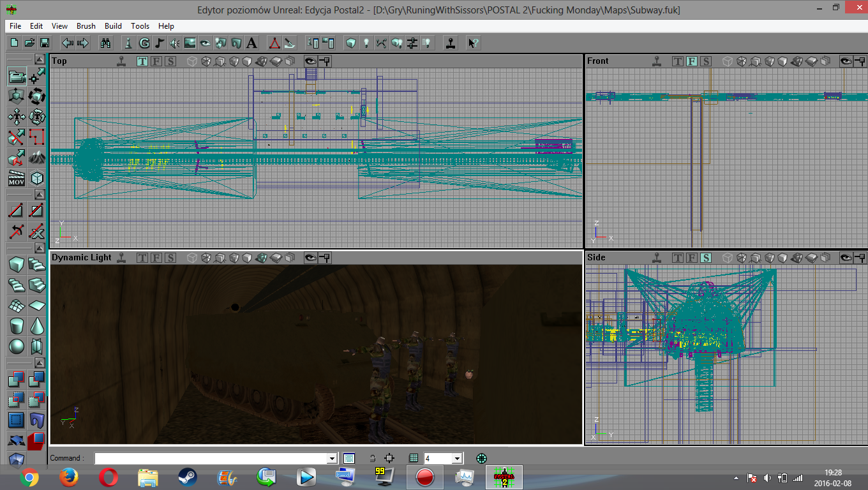
Task: Build Geometry with cube icon
Action: [x=350, y=43]
